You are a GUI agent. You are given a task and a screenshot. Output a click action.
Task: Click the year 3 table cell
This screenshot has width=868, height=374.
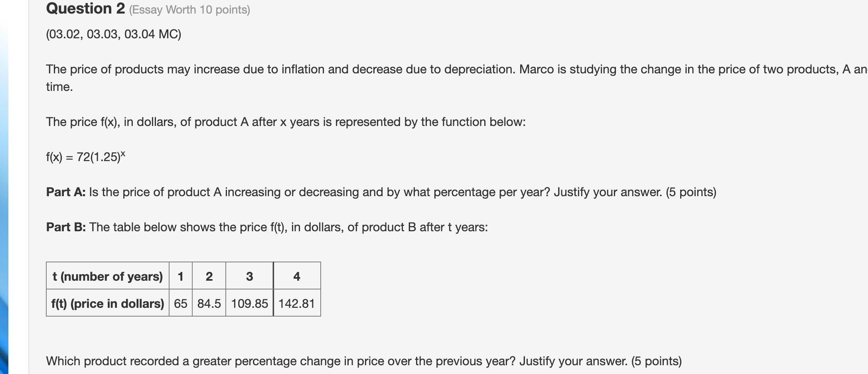[249, 276]
